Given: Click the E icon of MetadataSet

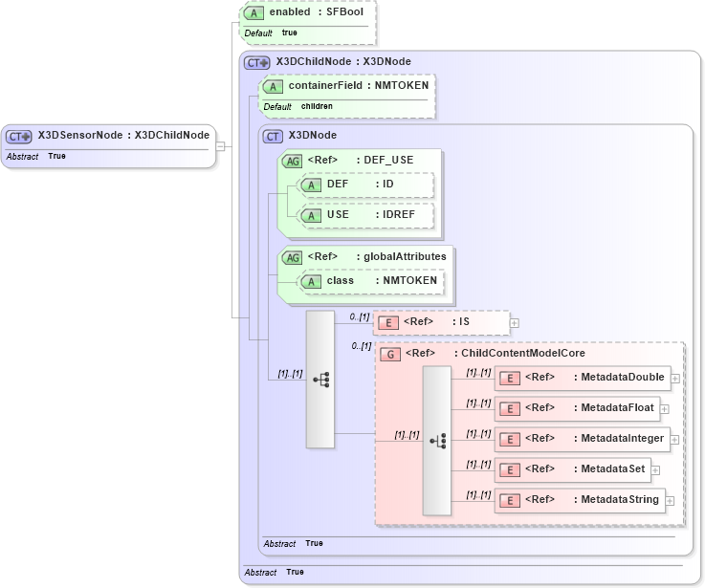Looking at the screenshot, I should tap(510, 470).
